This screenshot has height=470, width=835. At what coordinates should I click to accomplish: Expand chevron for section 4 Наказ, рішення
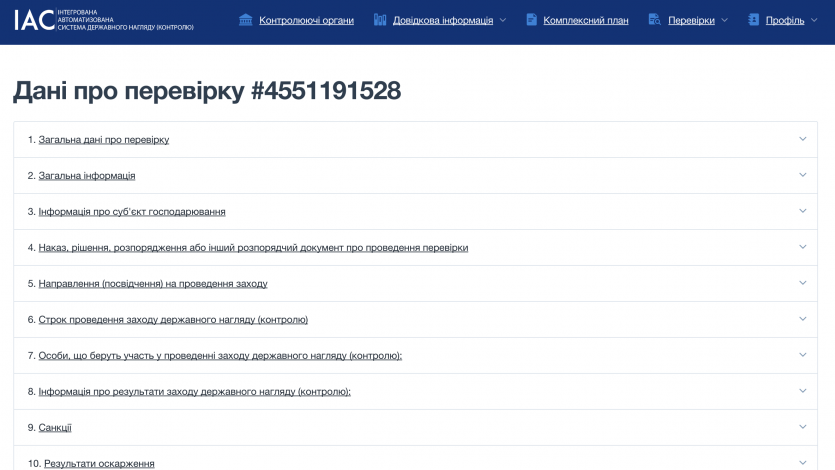click(x=803, y=247)
